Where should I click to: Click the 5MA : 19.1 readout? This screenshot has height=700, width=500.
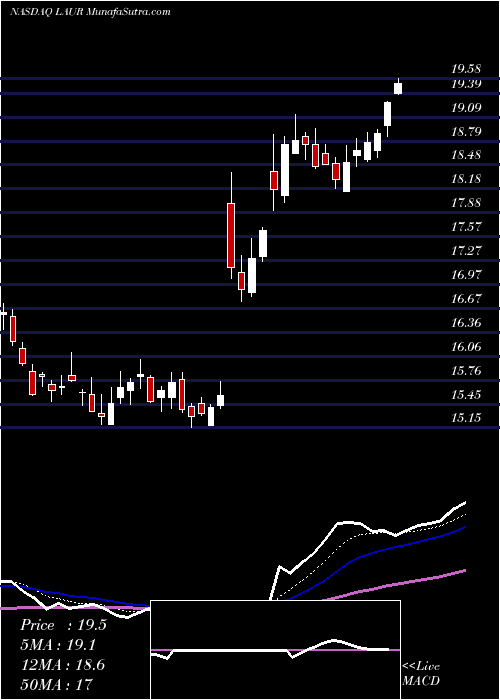click(x=58, y=645)
